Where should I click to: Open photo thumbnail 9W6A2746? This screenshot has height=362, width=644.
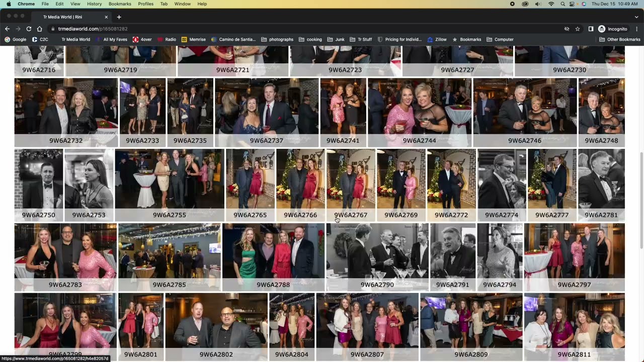(525, 112)
